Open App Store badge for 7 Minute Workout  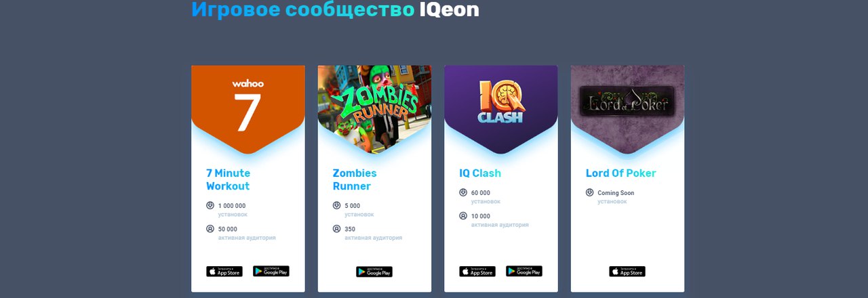pos(224,272)
